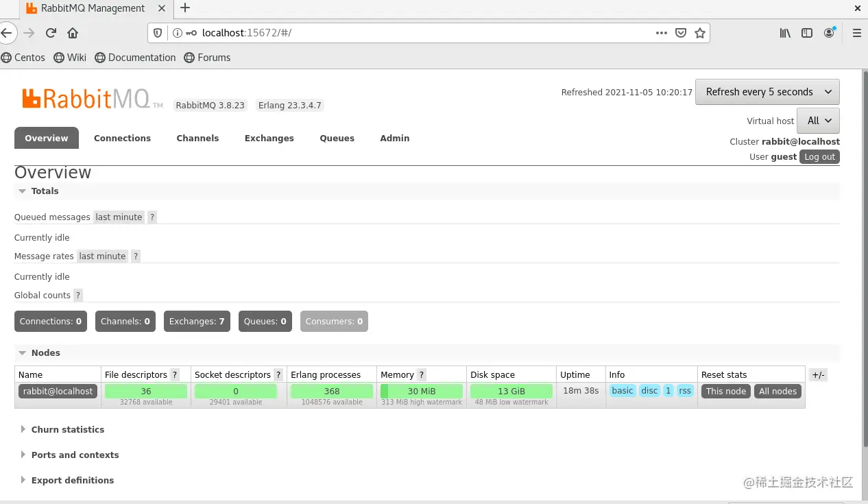Switch to the Admin tab
The height and width of the screenshot is (504, 868).
395,138
